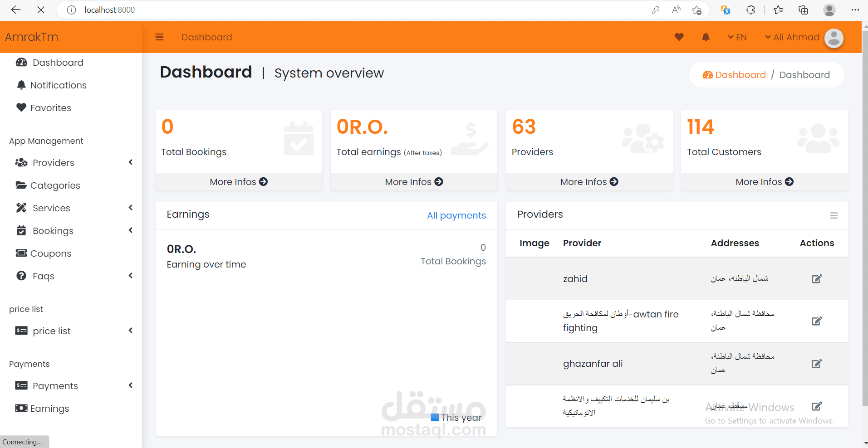Image resolution: width=868 pixels, height=448 pixels.
Task: Click the Addresses column header
Action: [x=735, y=243]
